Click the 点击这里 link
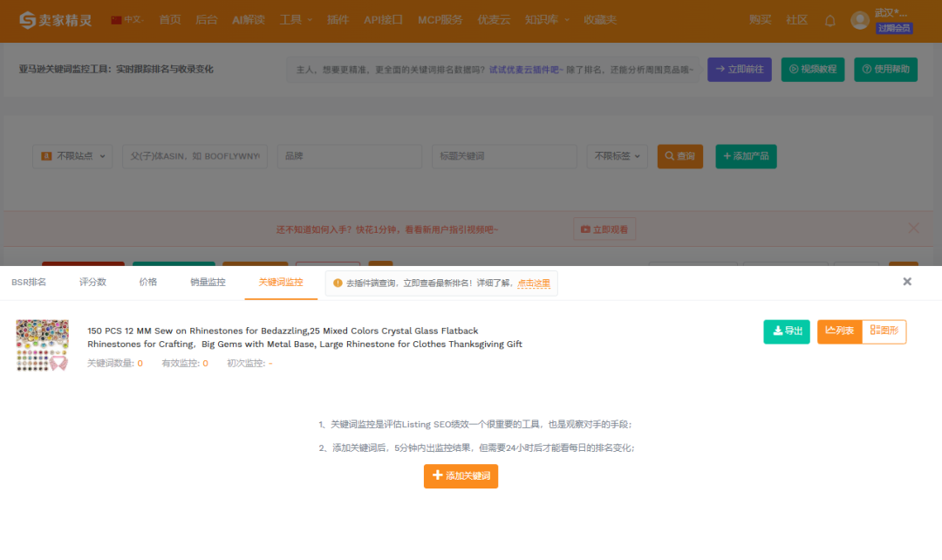Viewport: 942px width, 560px height. pos(534,283)
